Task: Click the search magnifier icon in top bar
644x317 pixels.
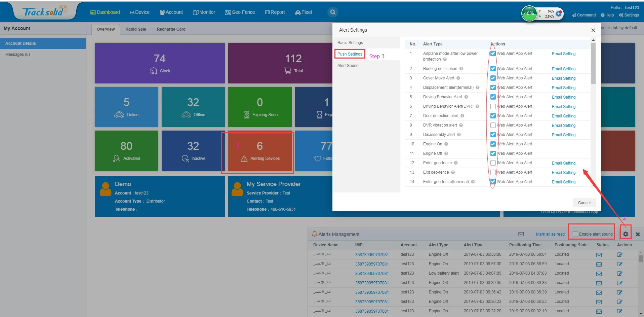Action: pos(332,12)
